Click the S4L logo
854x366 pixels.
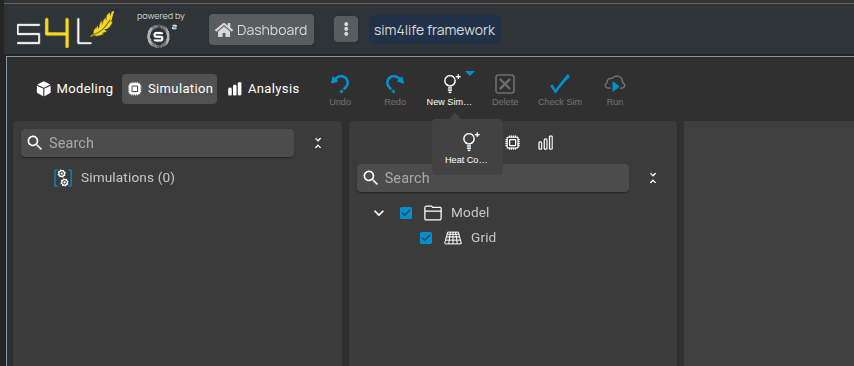click(x=65, y=30)
